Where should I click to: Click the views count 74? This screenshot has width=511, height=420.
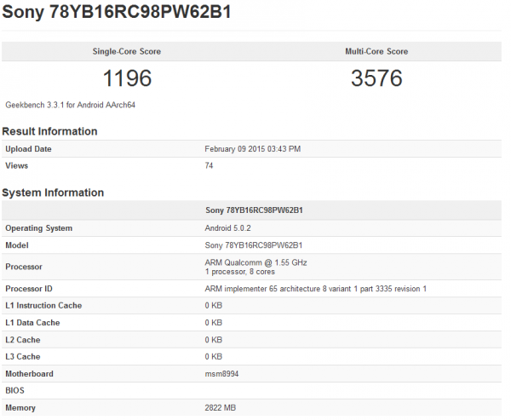209,165
